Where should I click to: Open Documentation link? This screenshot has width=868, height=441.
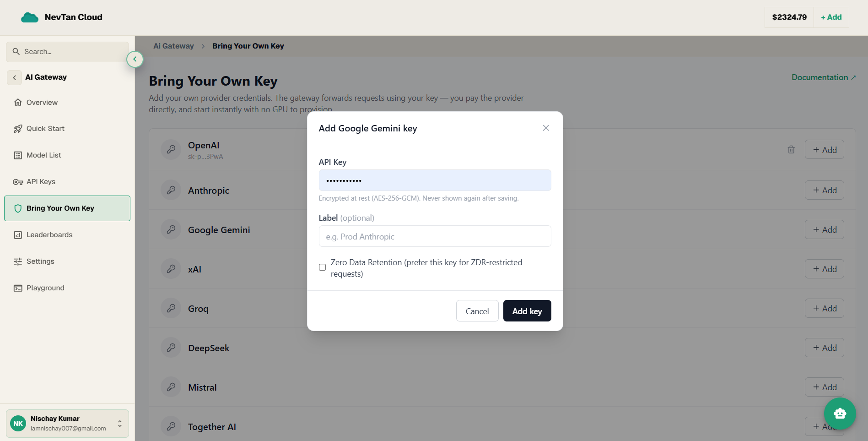(824, 77)
